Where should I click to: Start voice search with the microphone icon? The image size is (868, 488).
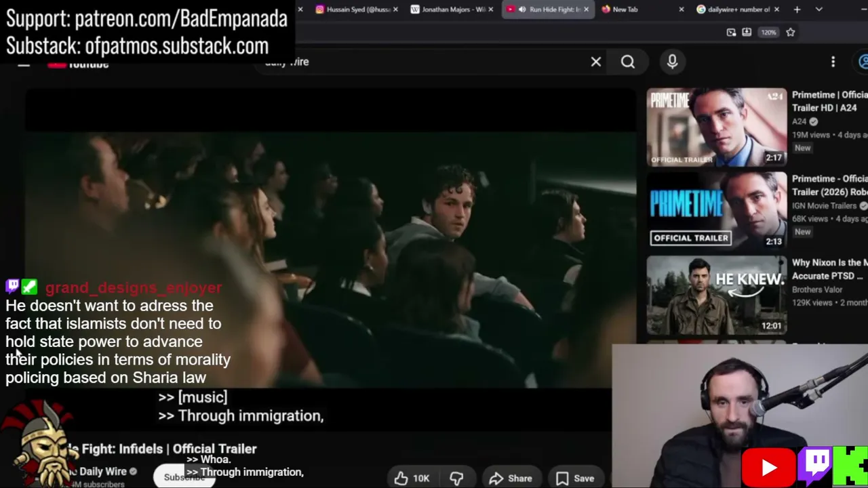673,62
